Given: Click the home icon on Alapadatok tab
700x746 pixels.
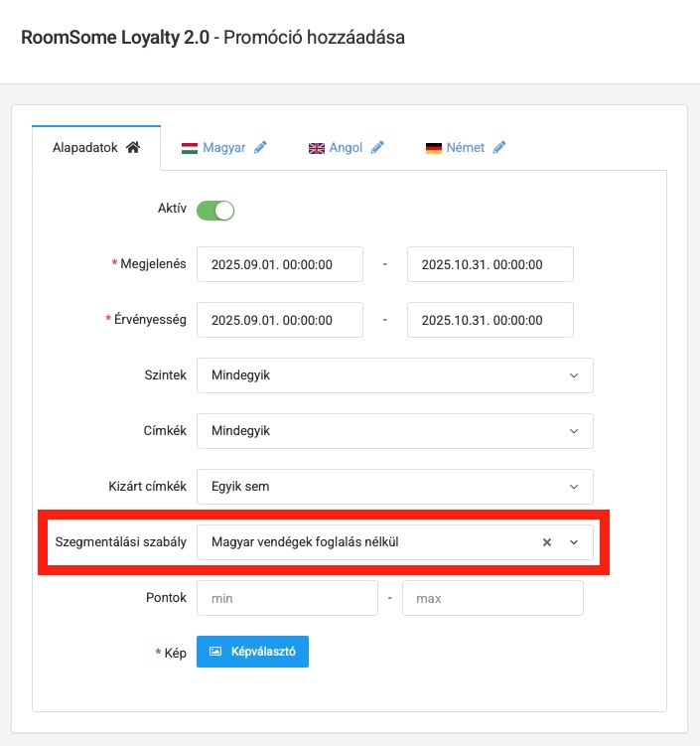Looking at the screenshot, I should [x=133, y=147].
